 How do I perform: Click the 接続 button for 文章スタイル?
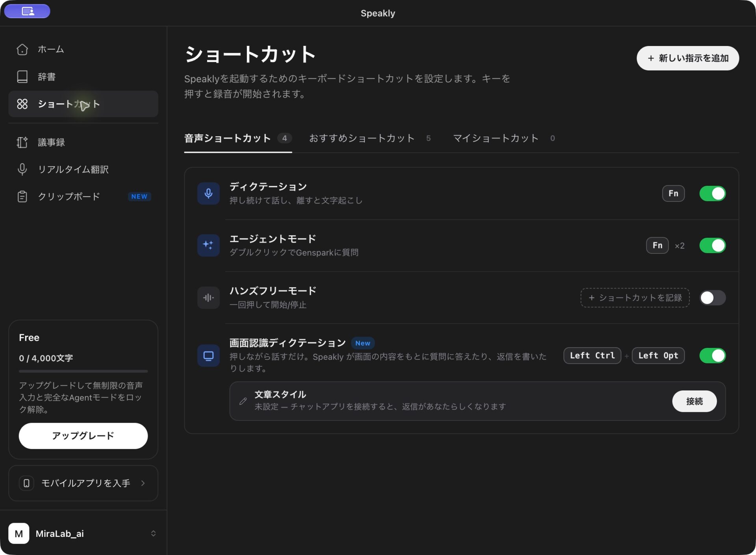pos(694,401)
